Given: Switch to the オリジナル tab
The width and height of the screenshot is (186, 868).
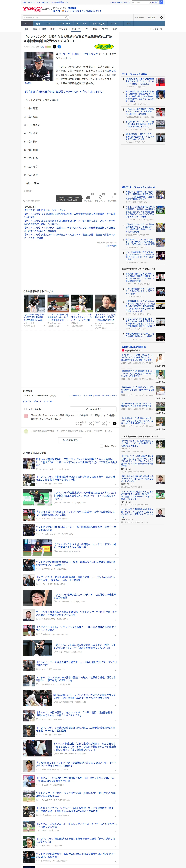Looking at the screenshot, I should click(81, 24).
